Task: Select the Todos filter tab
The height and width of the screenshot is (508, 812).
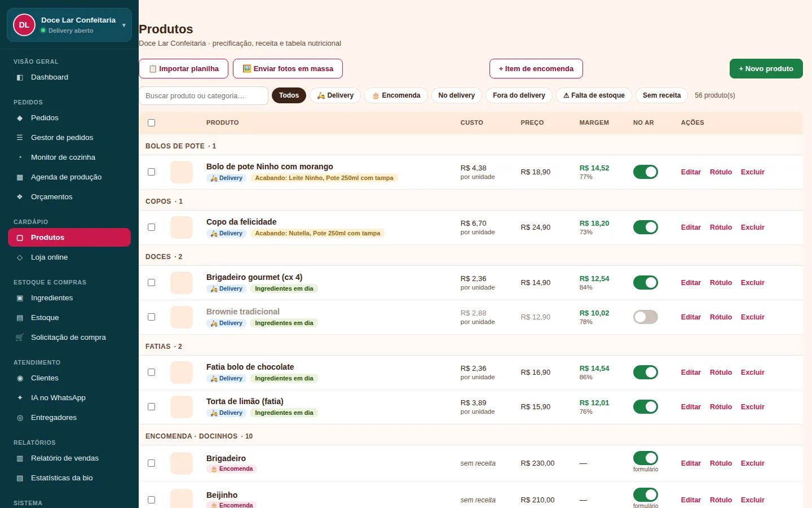Action: click(x=289, y=95)
